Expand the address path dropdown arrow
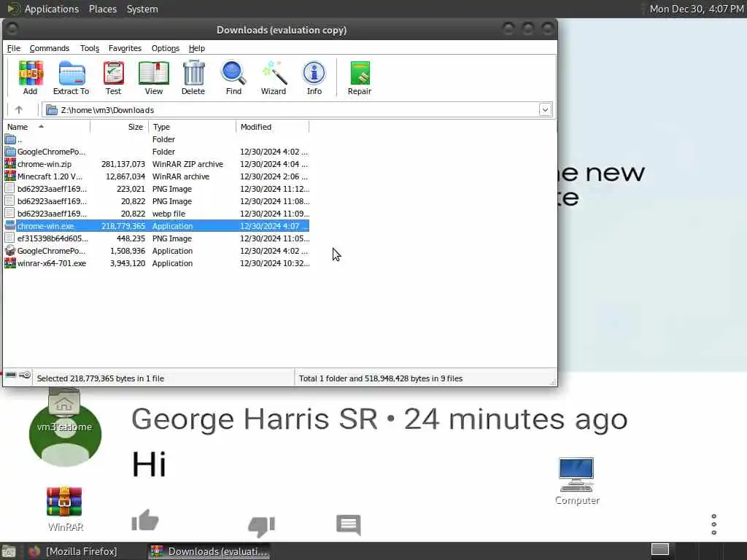747x560 pixels. point(545,110)
